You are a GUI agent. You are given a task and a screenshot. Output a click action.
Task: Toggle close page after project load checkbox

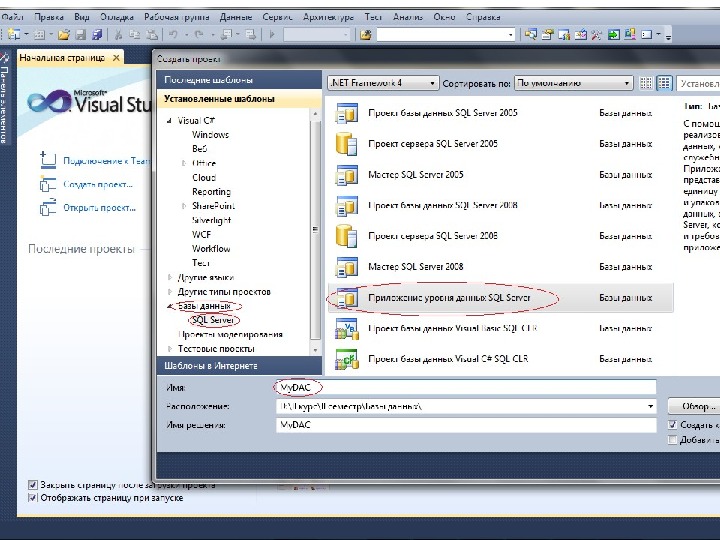pos(33,485)
